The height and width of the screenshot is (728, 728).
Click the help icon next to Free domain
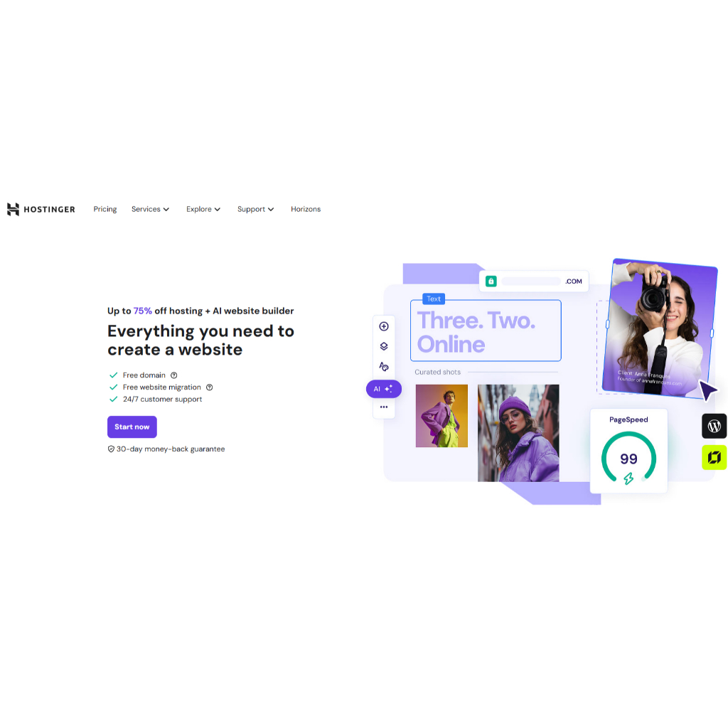(x=173, y=375)
